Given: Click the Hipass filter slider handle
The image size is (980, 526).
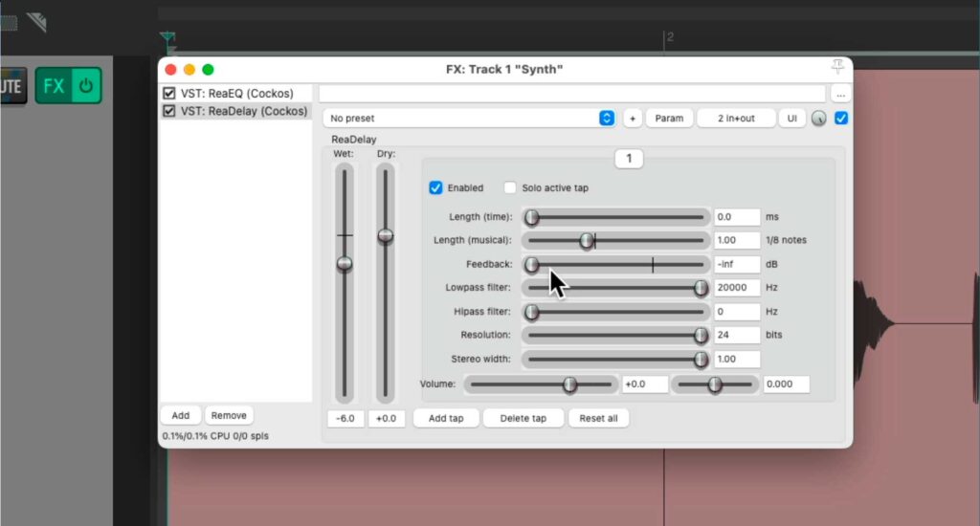Looking at the screenshot, I should [532, 311].
